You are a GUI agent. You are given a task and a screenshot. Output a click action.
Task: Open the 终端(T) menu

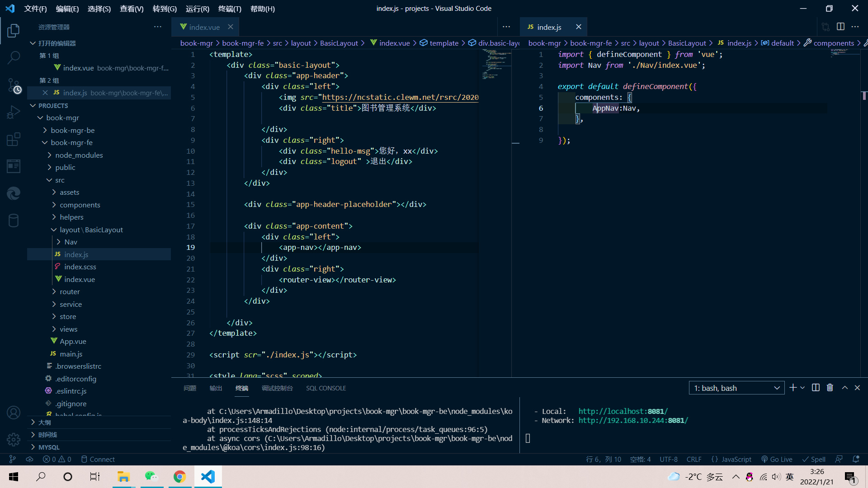(x=230, y=9)
